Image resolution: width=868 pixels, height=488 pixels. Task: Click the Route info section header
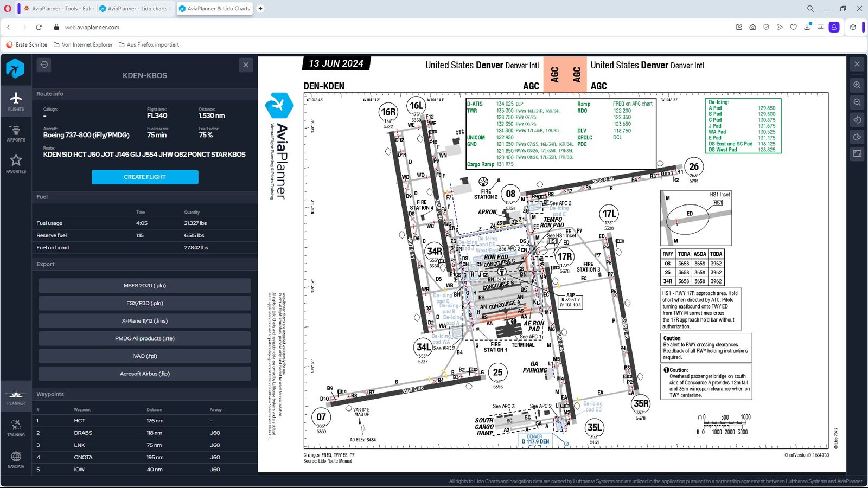(x=145, y=94)
